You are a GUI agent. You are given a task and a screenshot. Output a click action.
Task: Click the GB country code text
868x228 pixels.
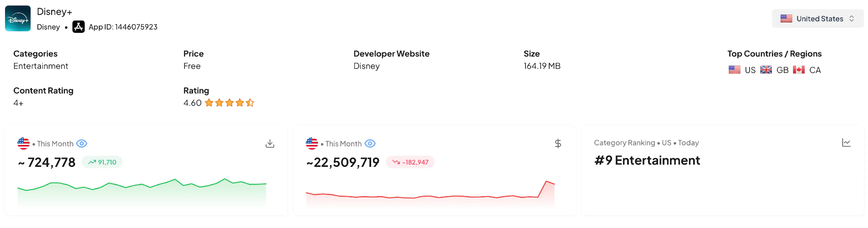click(782, 70)
